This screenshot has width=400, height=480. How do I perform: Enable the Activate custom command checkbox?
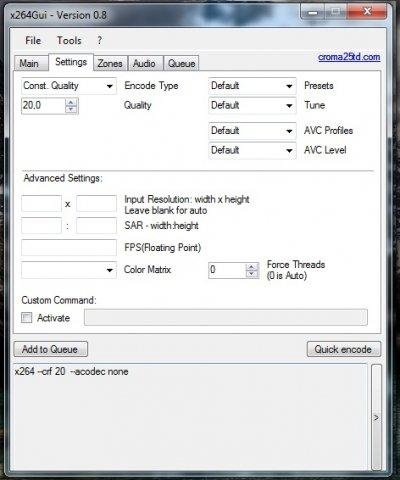[27, 317]
